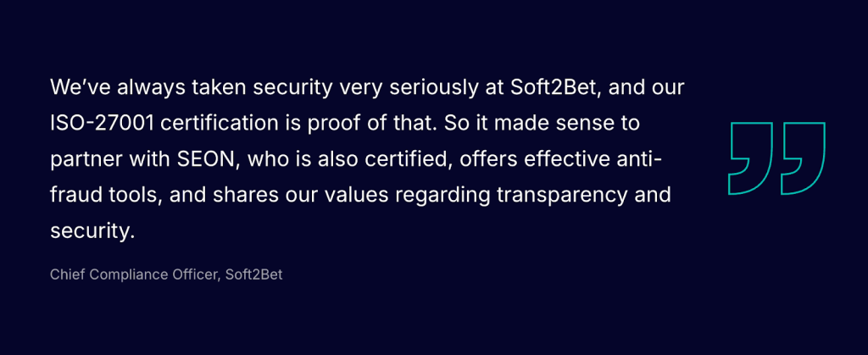
Task: Click "Chief Compliance Officer" in the attribution
Action: pos(134,276)
